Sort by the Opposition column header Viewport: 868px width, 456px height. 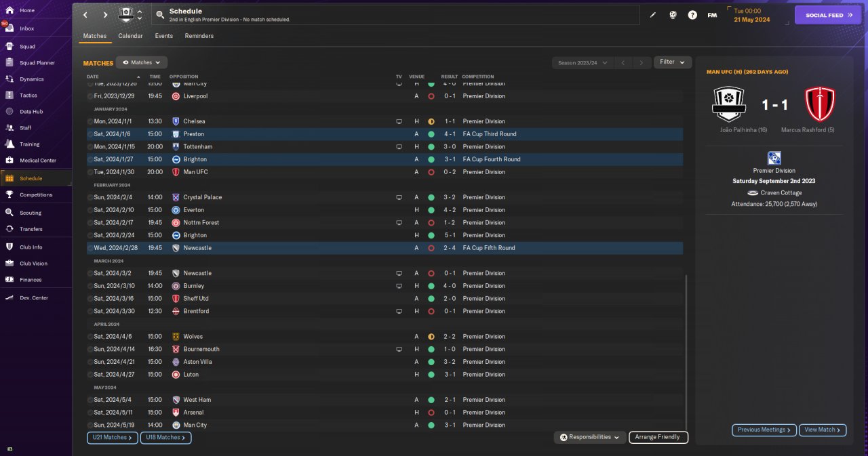pos(184,77)
